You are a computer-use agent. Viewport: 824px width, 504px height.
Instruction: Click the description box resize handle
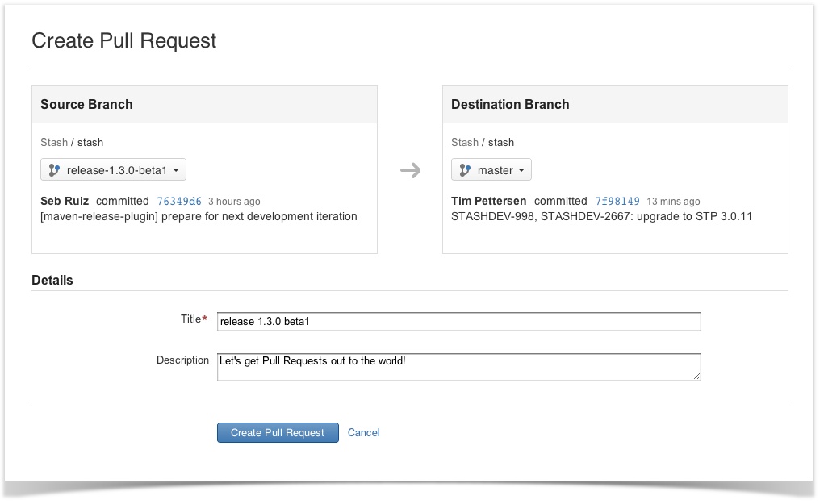pos(696,375)
